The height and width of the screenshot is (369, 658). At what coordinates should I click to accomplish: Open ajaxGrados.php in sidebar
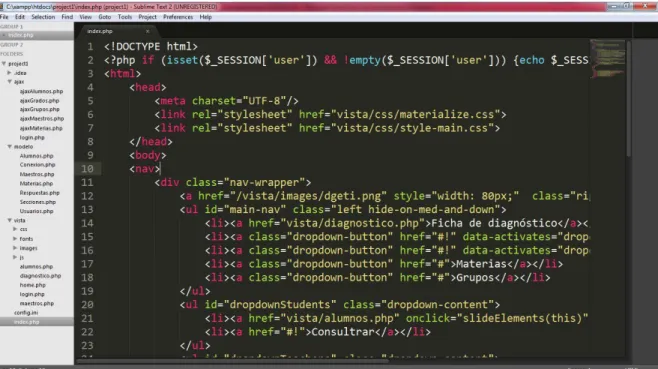(39, 101)
